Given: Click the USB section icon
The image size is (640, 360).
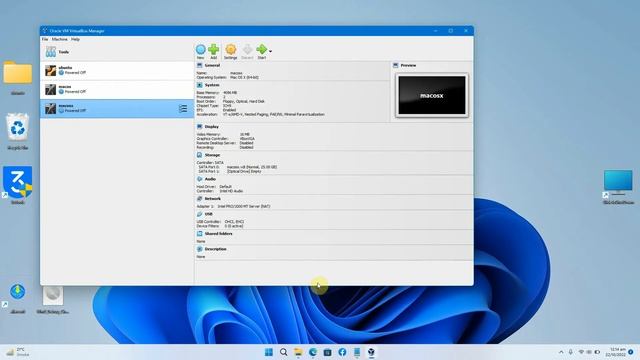Looking at the screenshot, I should (200, 214).
